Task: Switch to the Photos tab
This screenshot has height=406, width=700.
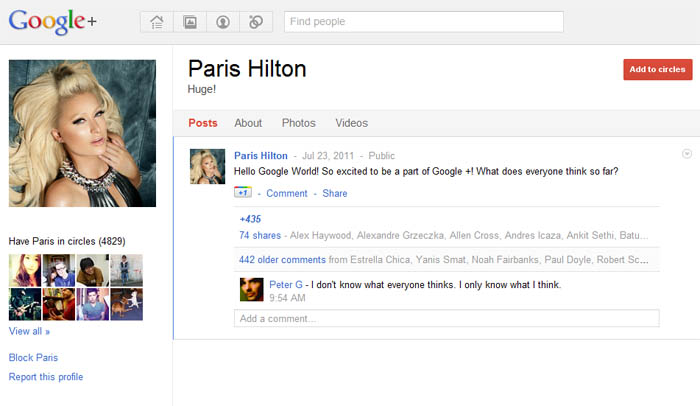Action: 299,123
